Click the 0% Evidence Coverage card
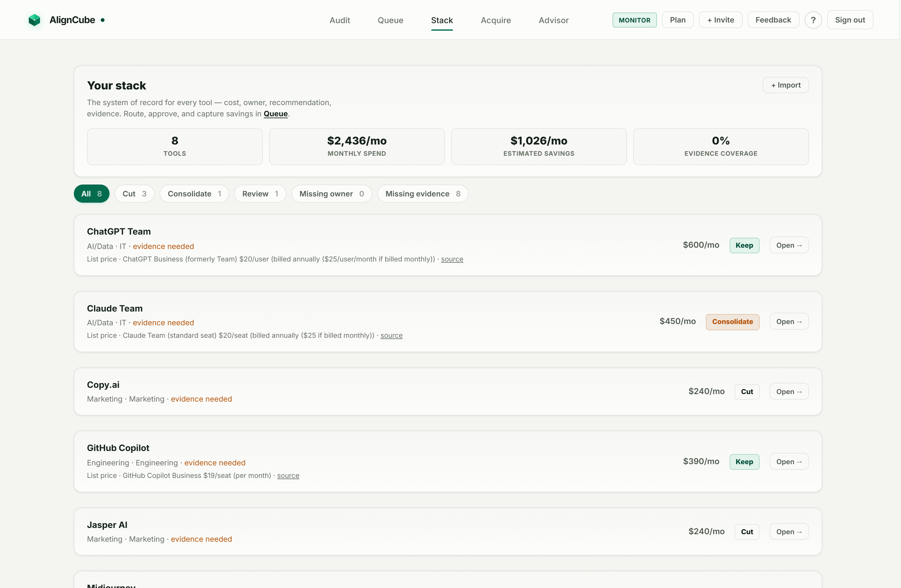901x588 pixels. (721, 147)
